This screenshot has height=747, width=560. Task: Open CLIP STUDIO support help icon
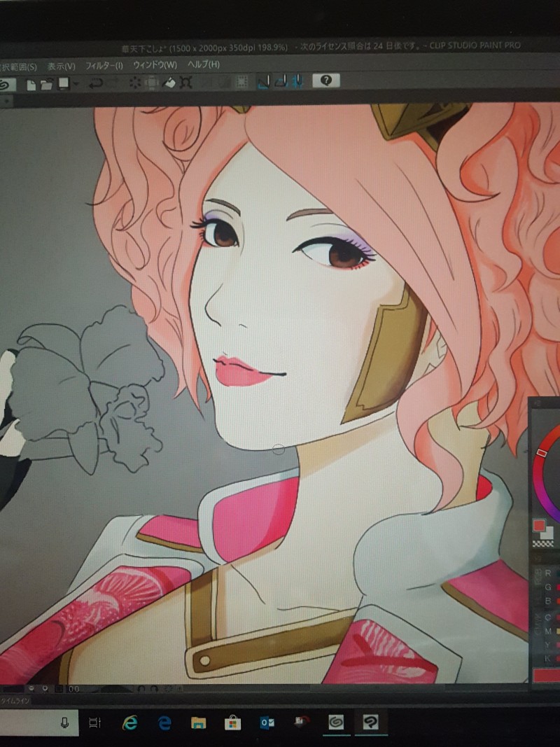pyautogui.click(x=326, y=81)
